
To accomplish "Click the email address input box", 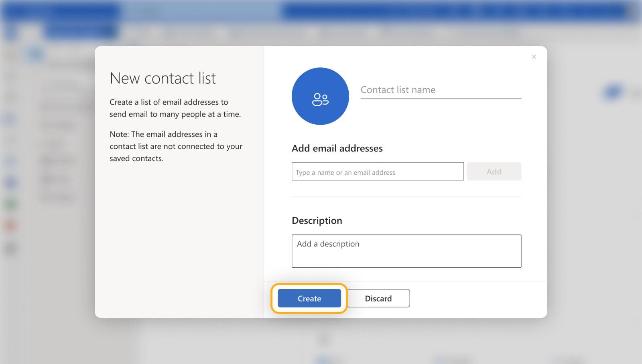I will (378, 172).
